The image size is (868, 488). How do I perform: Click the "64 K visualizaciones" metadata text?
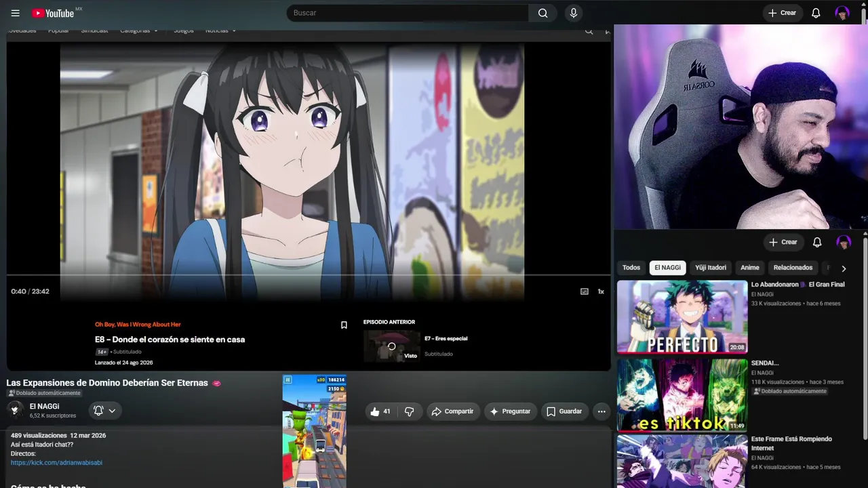click(776, 467)
